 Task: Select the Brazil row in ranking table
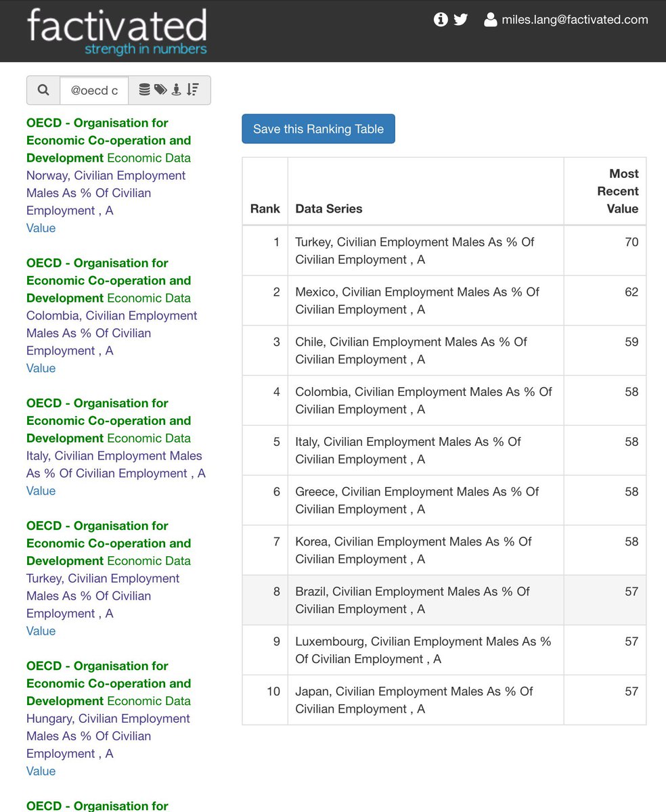[444, 601]
